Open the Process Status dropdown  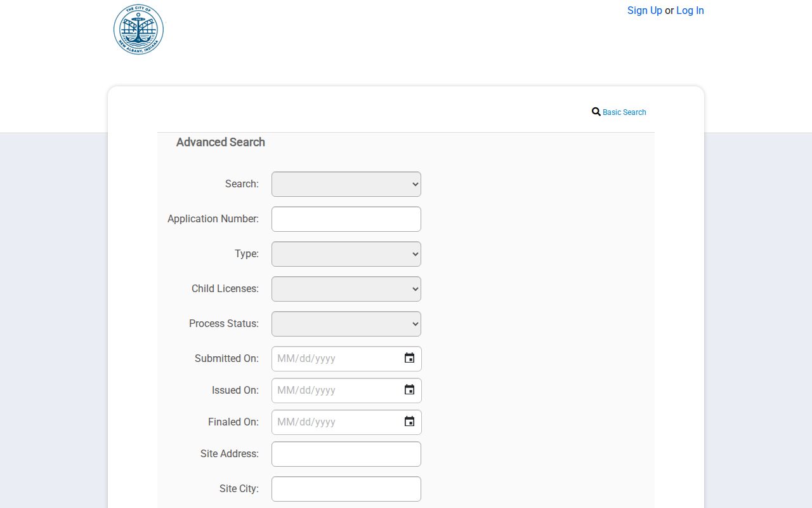point(346,324)
